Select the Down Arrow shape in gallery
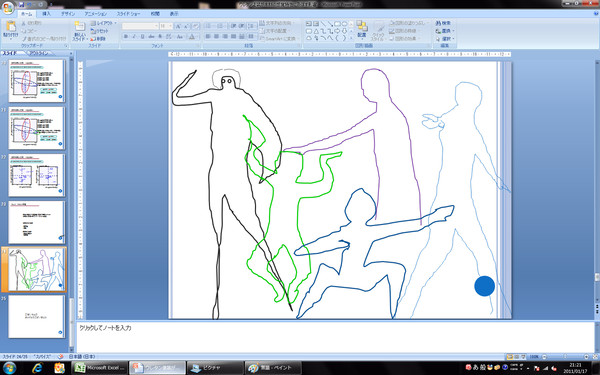 coord(344,31)
